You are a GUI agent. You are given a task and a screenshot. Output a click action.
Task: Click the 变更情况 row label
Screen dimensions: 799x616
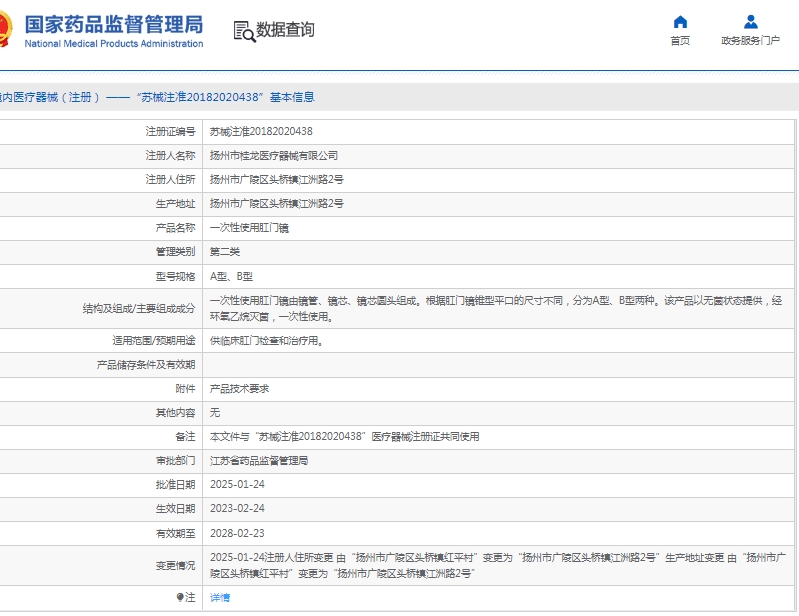[176, 566]
